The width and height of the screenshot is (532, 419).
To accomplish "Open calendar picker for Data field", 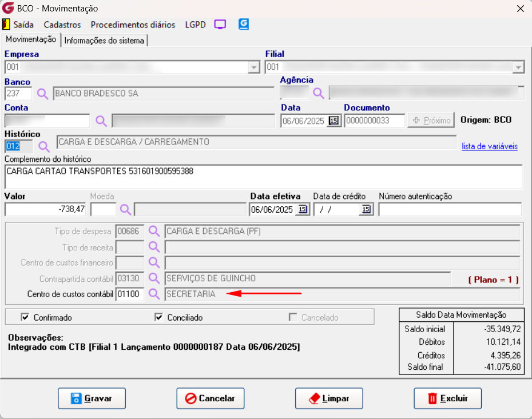I will [334, 121].
